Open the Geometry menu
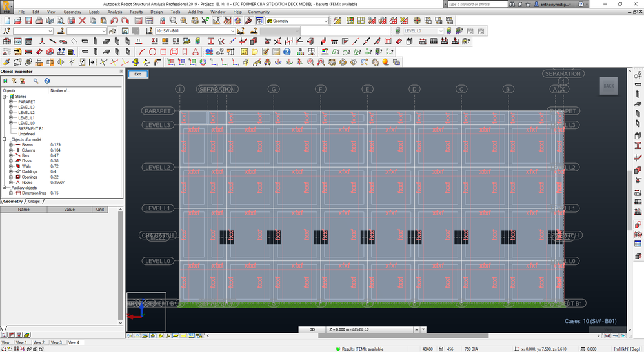The width and height of the screenshot is (644, 352). (72, 12)
